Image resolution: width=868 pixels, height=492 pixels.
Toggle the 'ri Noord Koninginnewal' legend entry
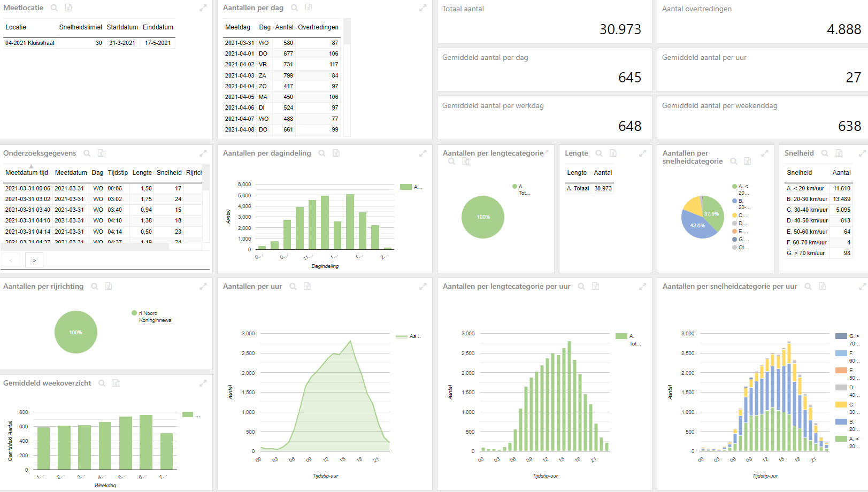(152, 317)
